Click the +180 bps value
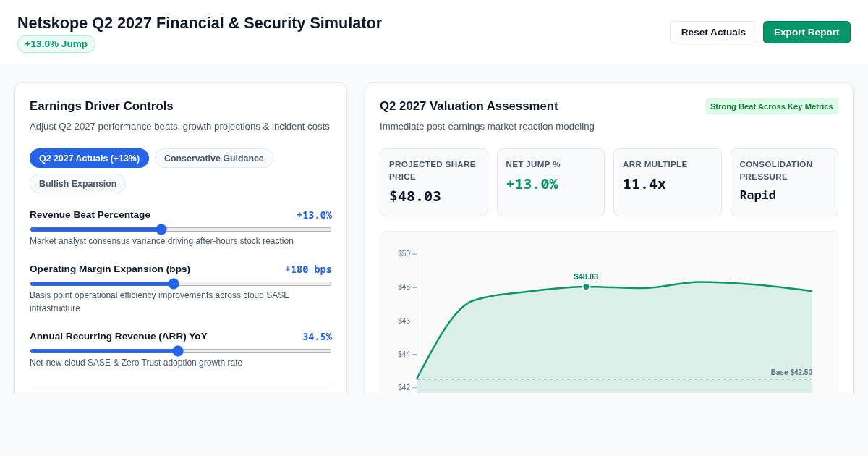The image size is (868, 456). [308, 269]
